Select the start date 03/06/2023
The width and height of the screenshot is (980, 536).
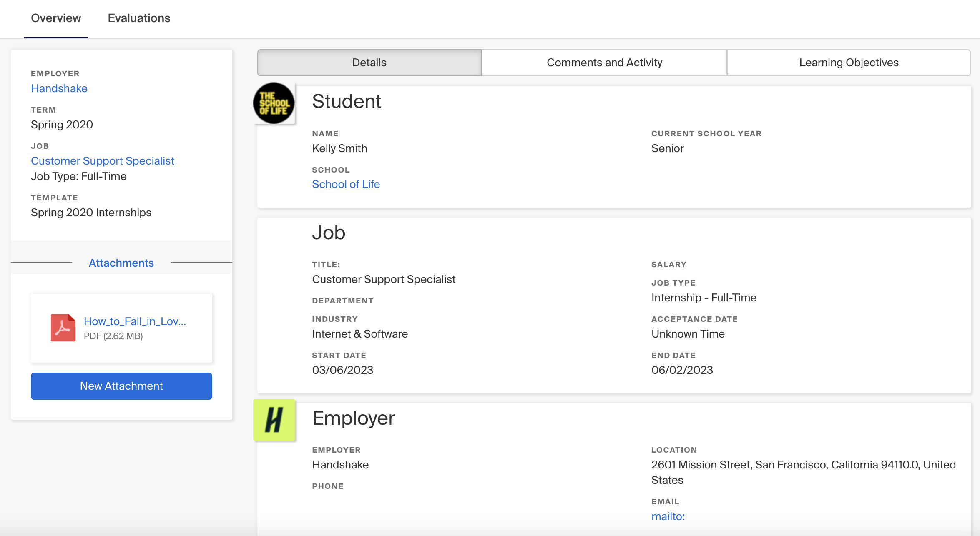pyautogui.click(x=342, y=370)
